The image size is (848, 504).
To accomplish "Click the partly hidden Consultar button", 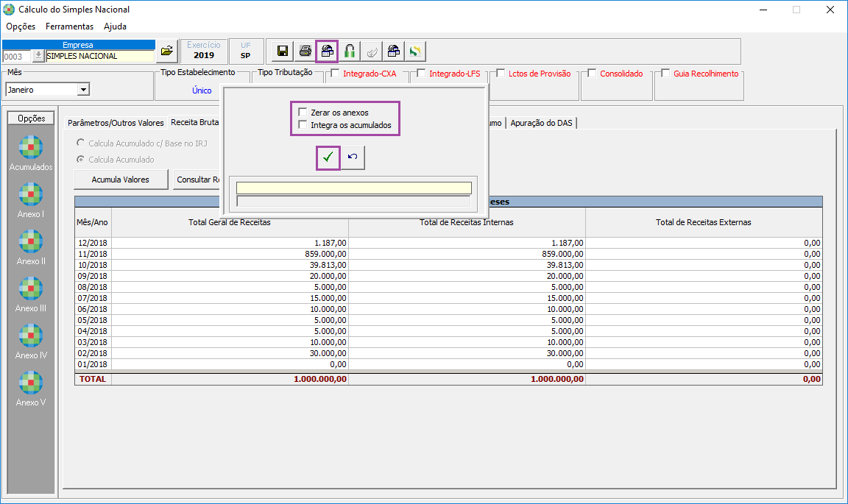I will click(x=198, y=180).
